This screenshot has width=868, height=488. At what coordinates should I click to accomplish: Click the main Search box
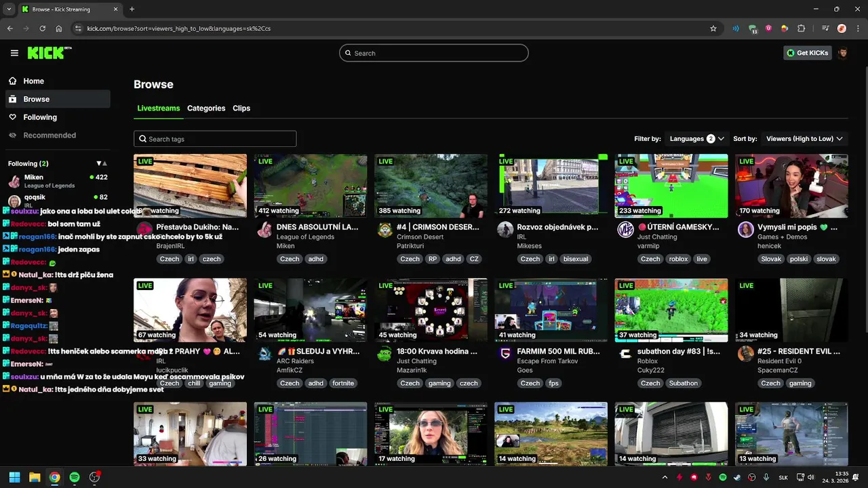(434, 53)
